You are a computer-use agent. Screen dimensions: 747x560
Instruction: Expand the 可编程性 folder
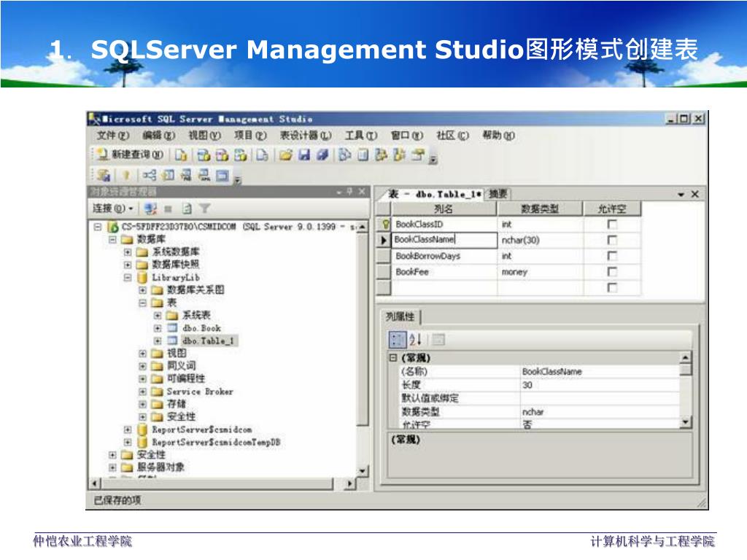(142, 379)
